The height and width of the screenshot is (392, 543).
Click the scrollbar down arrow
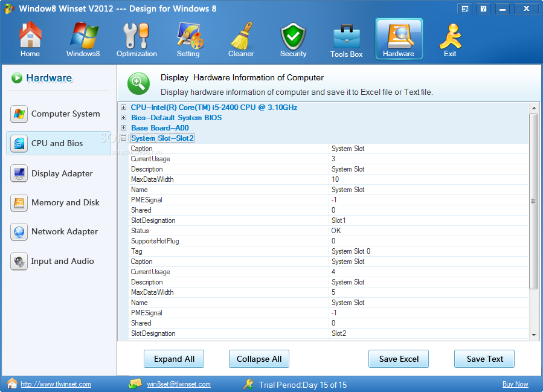[x=534, y=335]
